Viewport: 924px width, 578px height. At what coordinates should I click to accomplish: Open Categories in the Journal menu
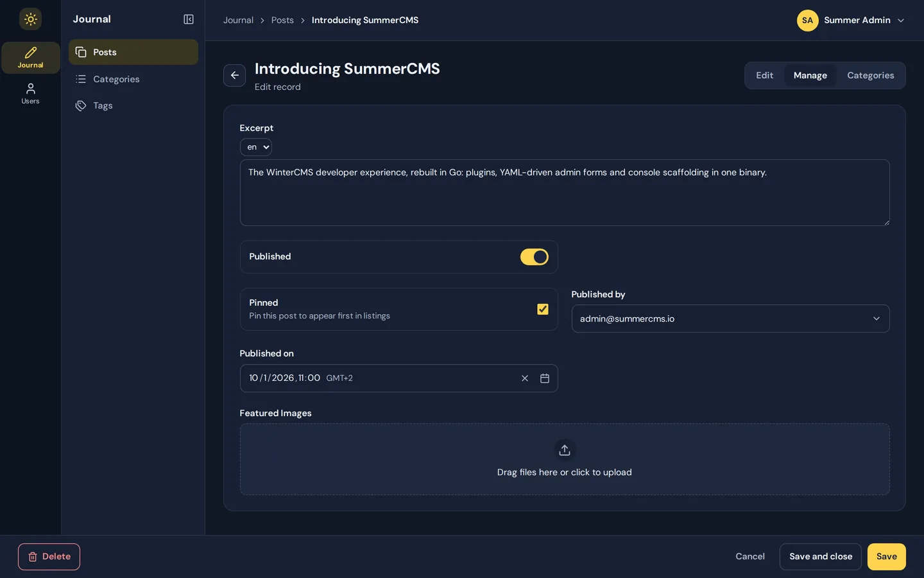(133, 79)
